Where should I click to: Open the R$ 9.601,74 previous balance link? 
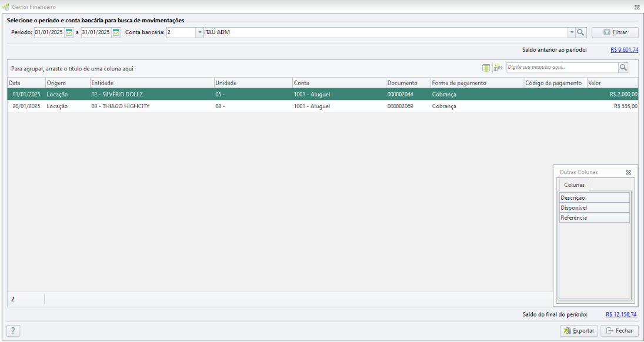click(x=624, y=50)
